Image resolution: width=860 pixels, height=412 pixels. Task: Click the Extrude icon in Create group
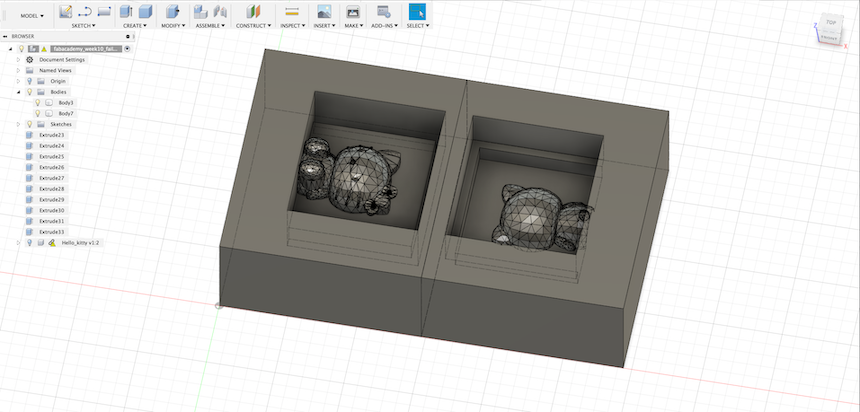(127, 11)
